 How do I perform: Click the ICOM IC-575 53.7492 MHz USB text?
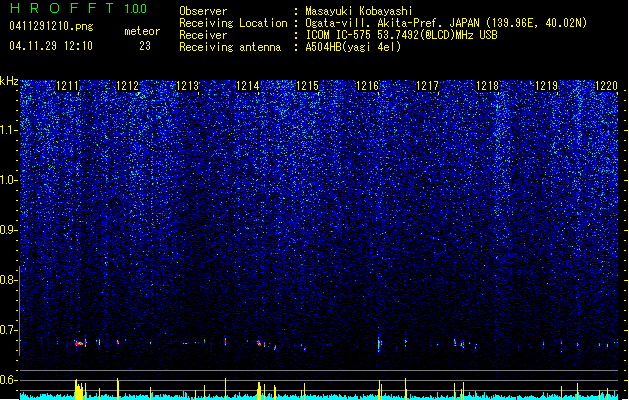pos(402,35)
